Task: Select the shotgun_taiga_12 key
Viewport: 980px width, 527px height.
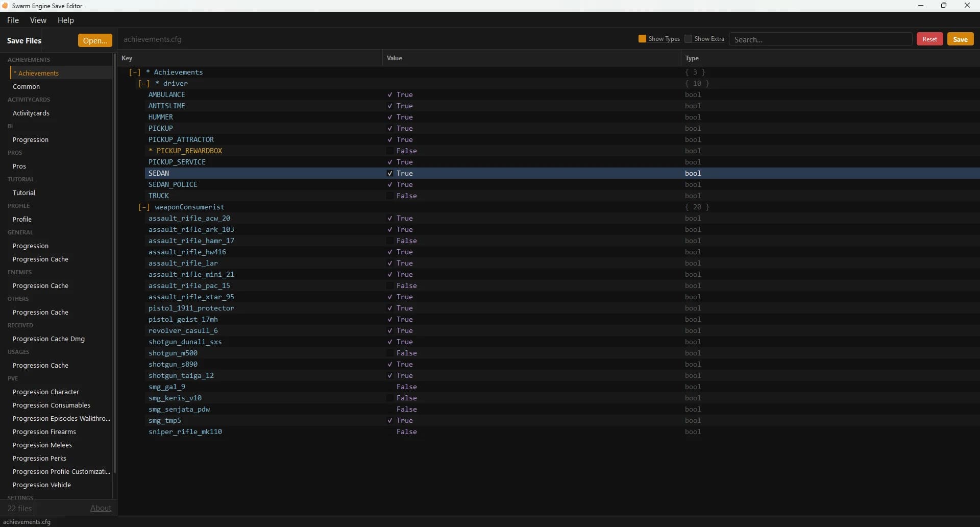Action: (181, 375)
